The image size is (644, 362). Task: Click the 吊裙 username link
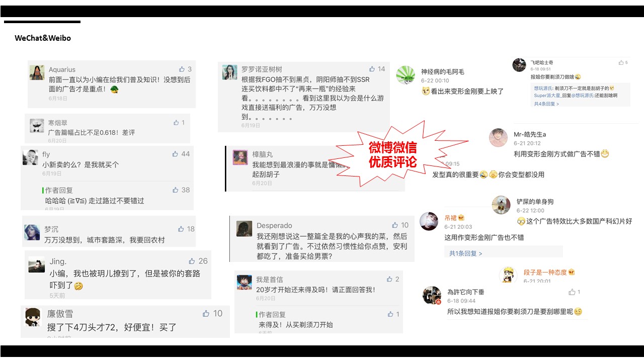tap(450, 218)
